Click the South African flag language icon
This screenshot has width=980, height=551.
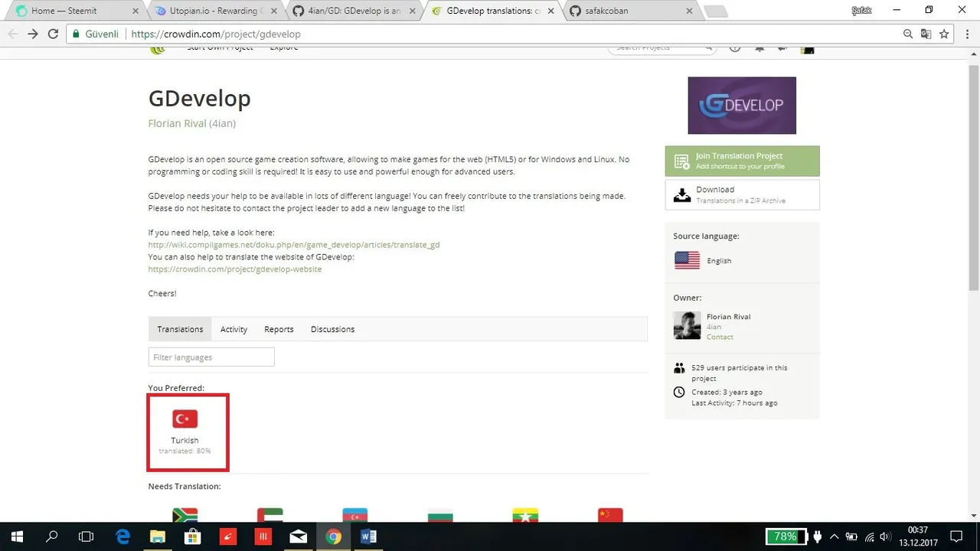tap(185, 515)
